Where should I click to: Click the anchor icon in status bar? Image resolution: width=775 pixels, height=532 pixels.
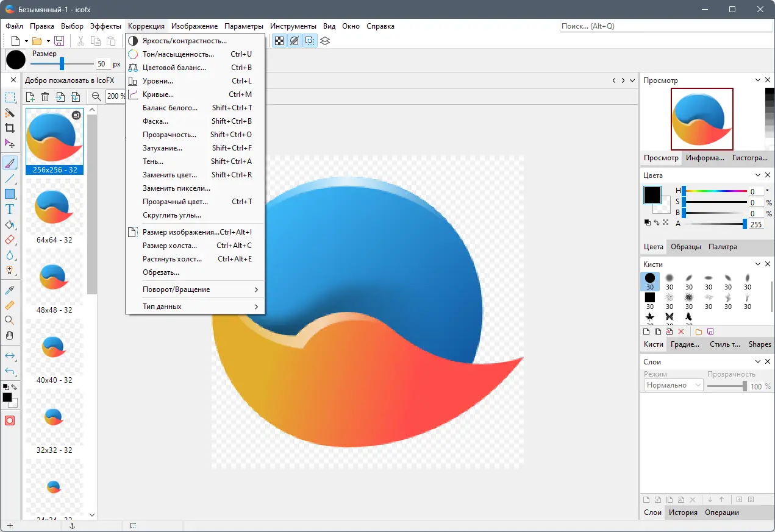71,526
